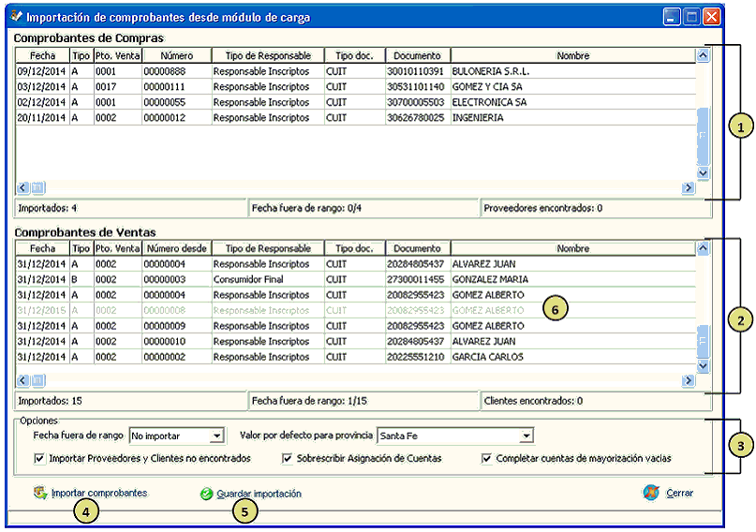Viewport: 756px width, 532px height.
Task: Click the application icon in title bar
Action: 15,17
